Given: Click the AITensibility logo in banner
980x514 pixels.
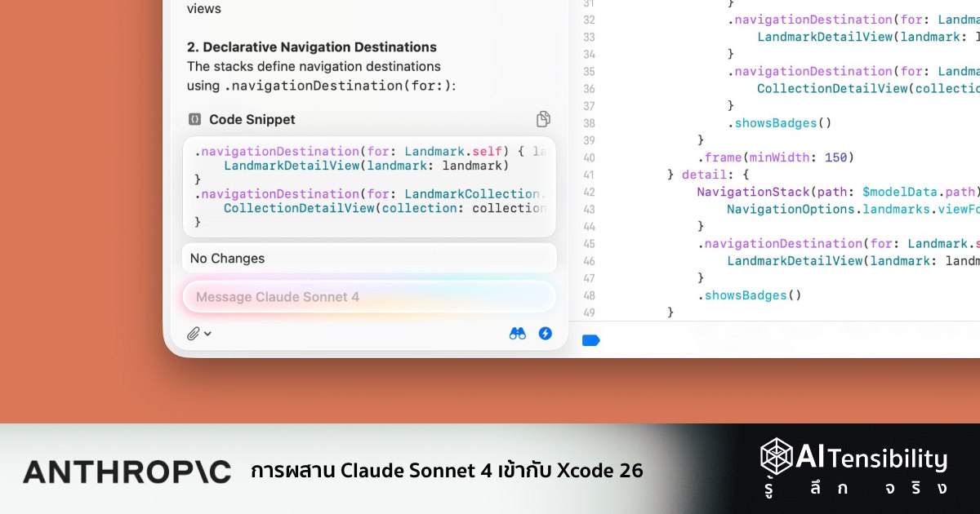Looking at the screenshot, I should click(x=854, y=467).
